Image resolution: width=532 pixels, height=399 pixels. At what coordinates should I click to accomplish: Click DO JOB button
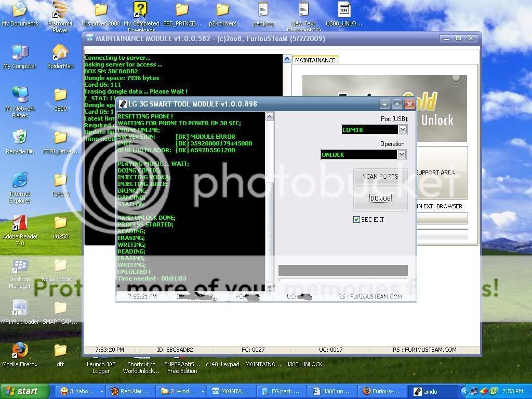(x=380, y=198)
